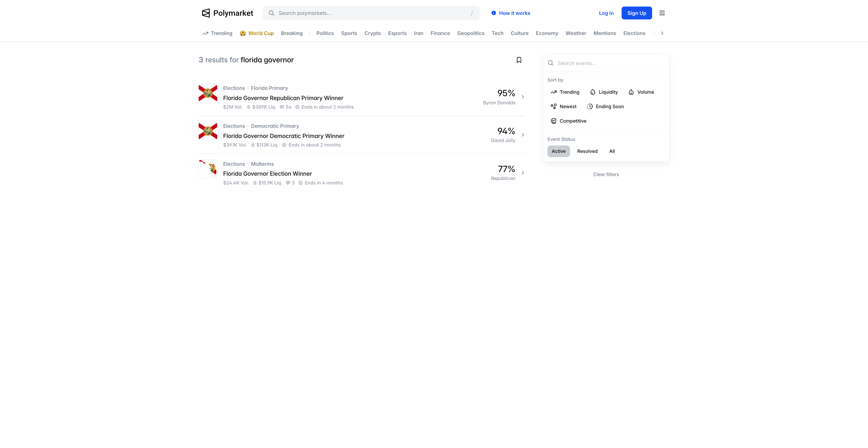
Task: Click the World Cup ball icon
Action: click(243, 33)
